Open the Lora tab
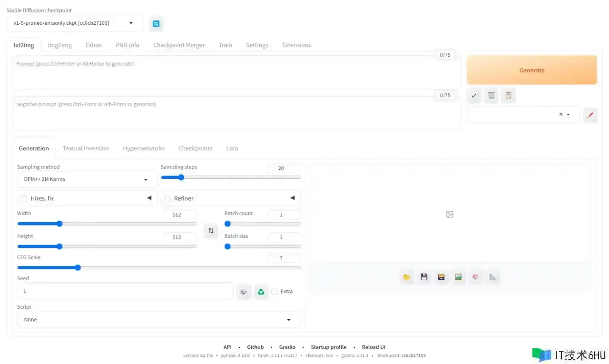This screenshot has height=364, width=609. (232, 148)
